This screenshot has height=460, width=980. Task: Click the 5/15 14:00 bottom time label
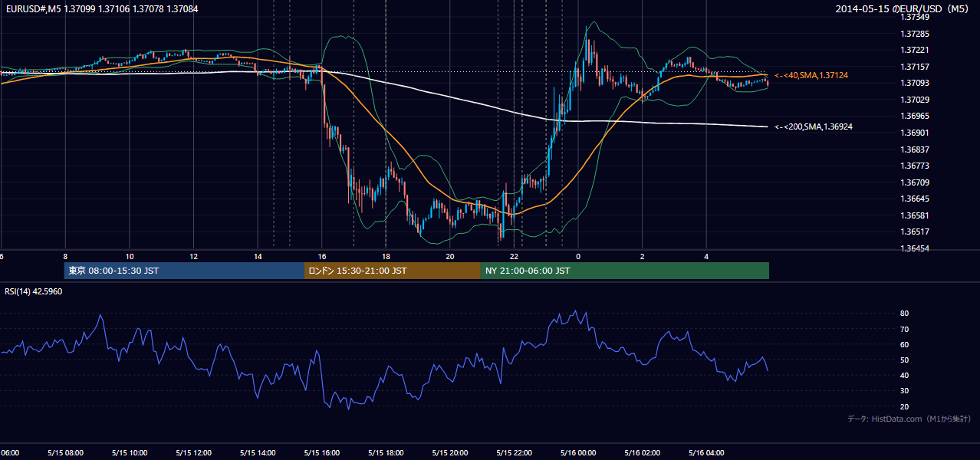click(x=257, y=452)
